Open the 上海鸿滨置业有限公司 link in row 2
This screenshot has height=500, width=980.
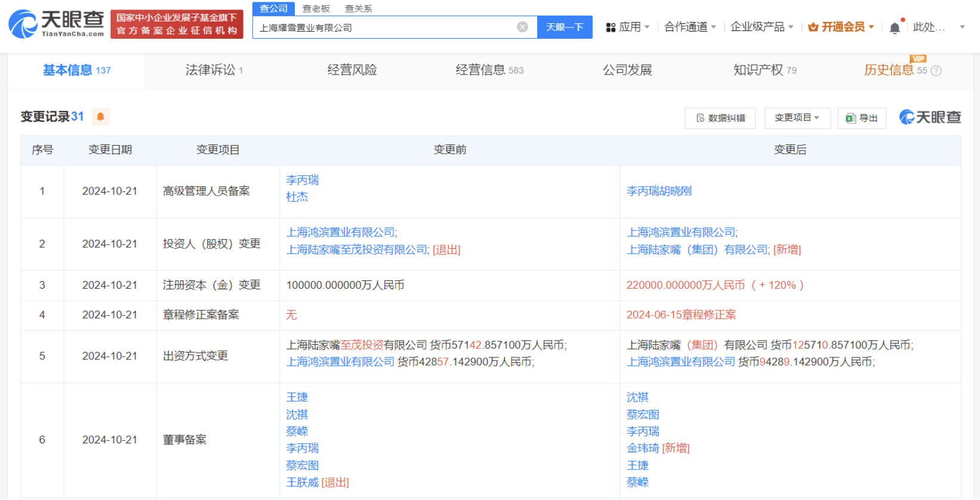coord(341,232)
